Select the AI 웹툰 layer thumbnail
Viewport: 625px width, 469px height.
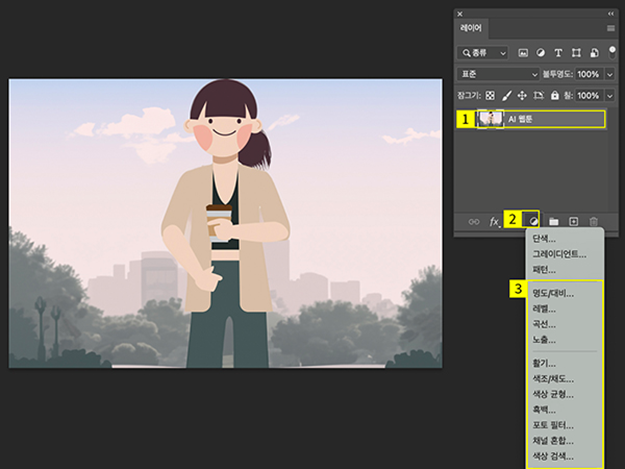pos(490,119)
